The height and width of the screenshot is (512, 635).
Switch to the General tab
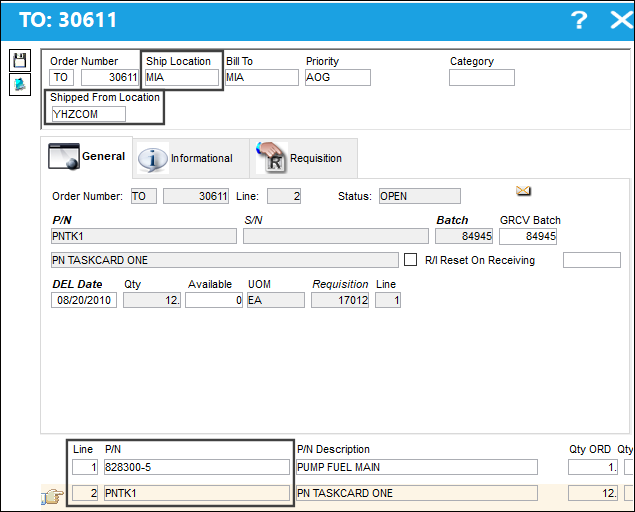pyautogui.click(x=86, y=157)
